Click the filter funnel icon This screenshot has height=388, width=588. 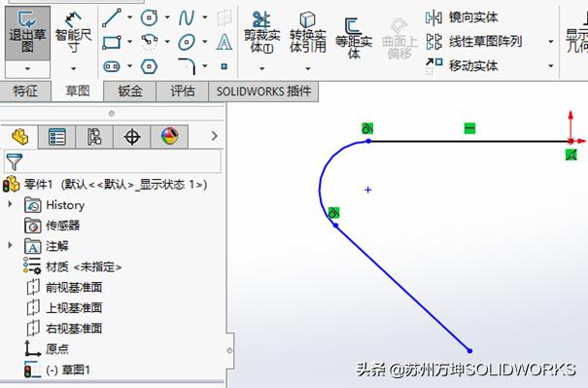click(x=15, y=161)
